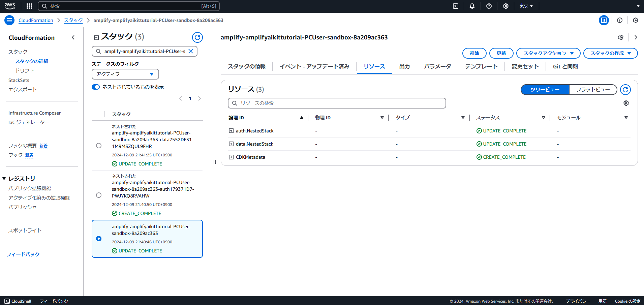Focus the AWS top search bar
This screenshot has width=644, height=305.
[129, 6]
